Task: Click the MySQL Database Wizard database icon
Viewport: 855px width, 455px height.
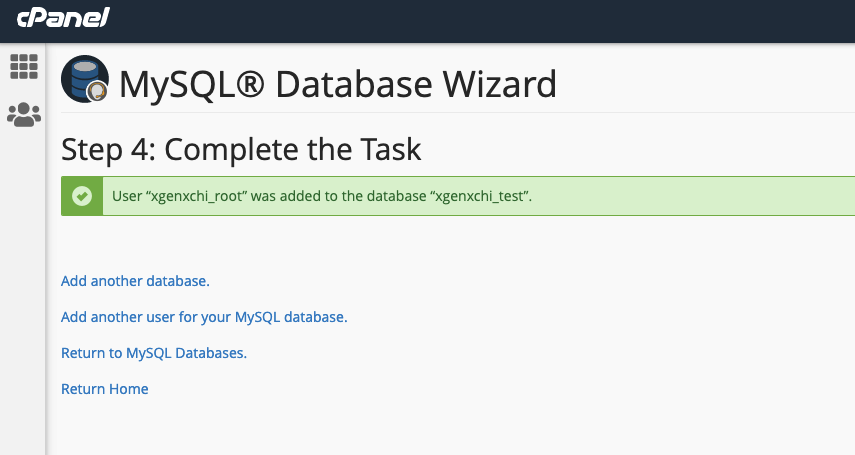Action: pos(85,79)
